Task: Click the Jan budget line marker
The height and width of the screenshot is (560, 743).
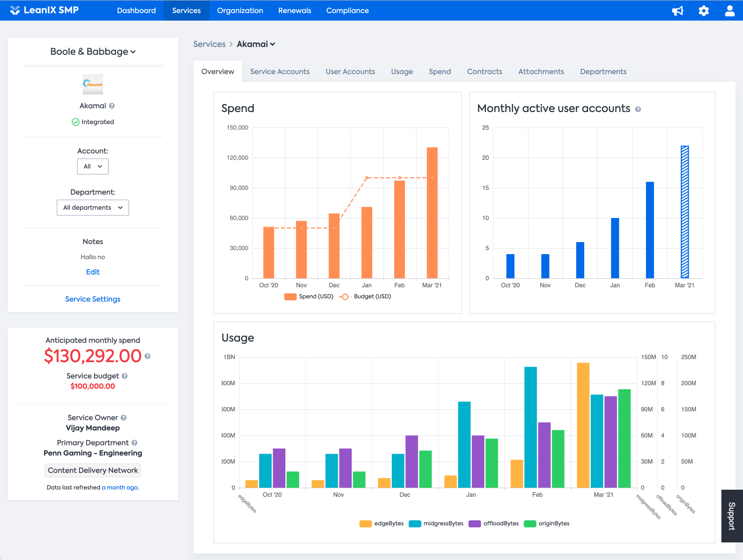Action: (x=367, y=178)
